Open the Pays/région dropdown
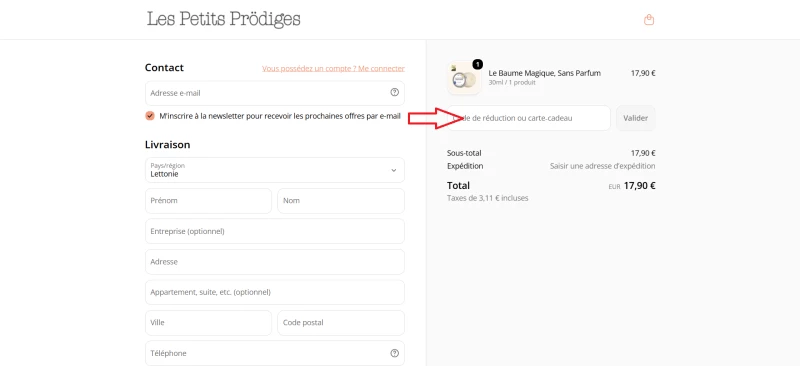The width and height of the screenshot is (800, 366). (x=274, y=170)
